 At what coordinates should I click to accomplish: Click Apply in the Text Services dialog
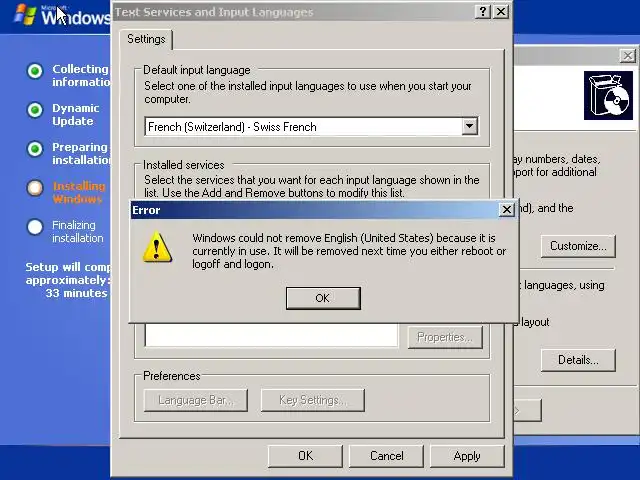467,456
